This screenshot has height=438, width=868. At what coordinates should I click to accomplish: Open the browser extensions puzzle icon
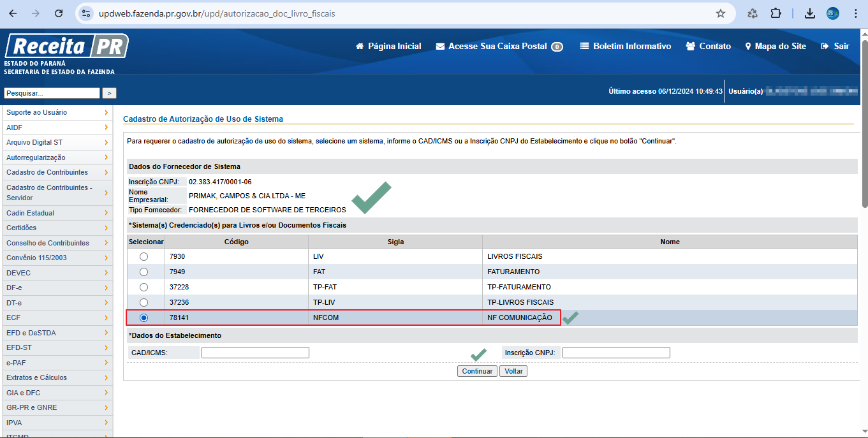coord(776,13)
